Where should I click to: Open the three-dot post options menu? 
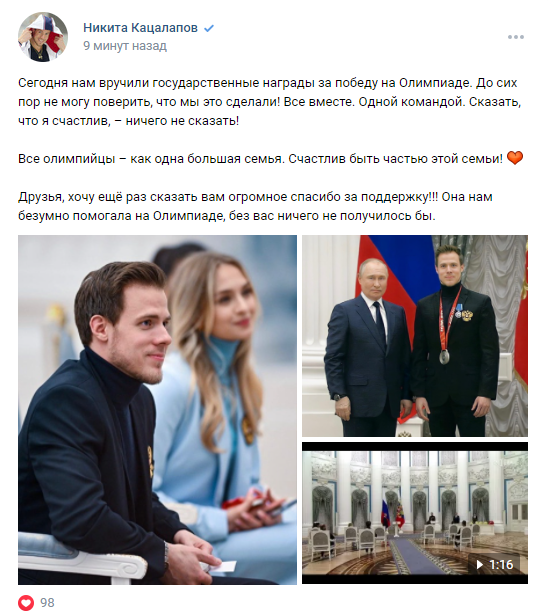515,37
